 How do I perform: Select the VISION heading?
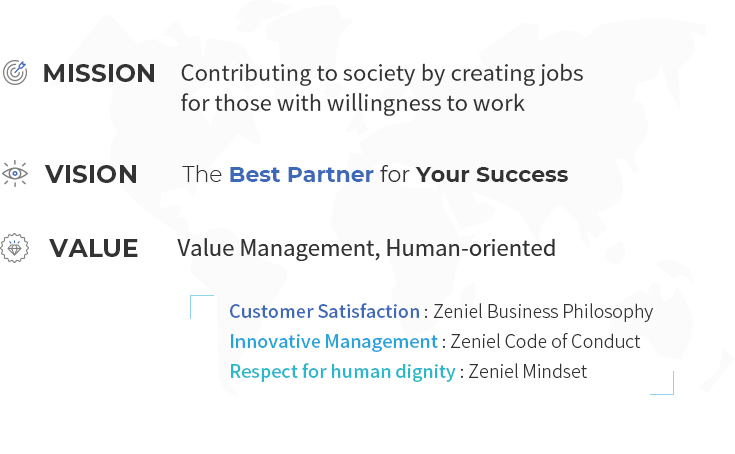coord(91,174)
